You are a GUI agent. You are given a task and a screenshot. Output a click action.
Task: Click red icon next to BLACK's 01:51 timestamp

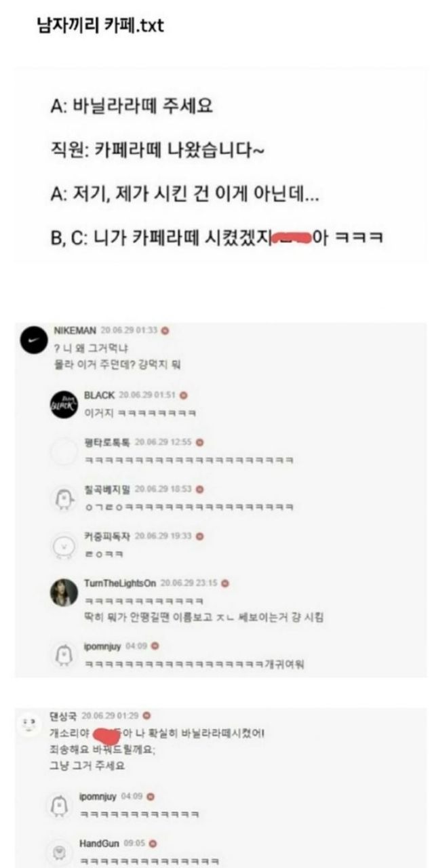tap(183, 395)
